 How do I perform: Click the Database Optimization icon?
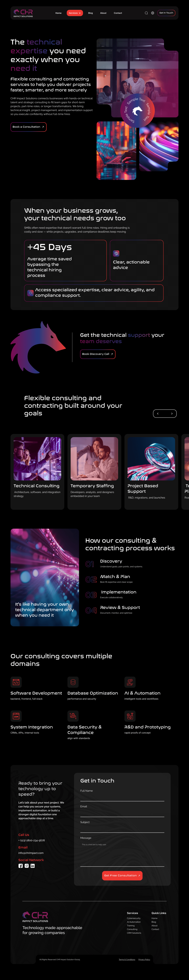point(73,682)
